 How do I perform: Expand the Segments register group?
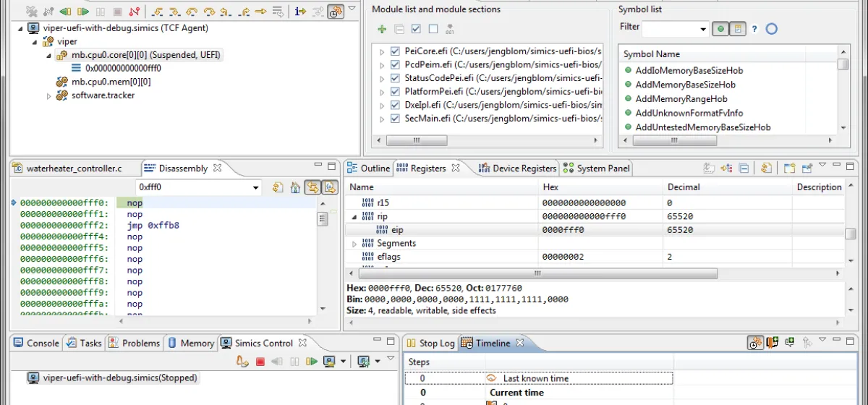[354, 244]
